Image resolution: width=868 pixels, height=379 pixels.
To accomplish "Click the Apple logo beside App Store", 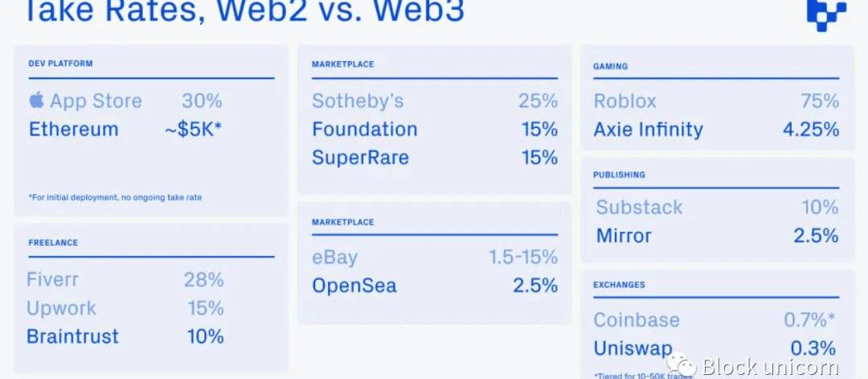I will tap(36, 101).
